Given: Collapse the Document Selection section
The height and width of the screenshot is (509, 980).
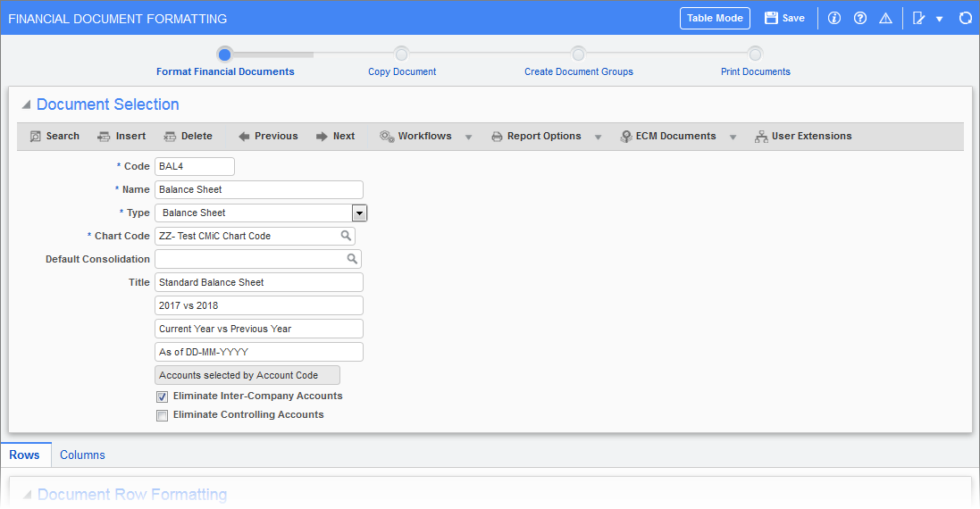Looking at the screenshot, I should [26, 104].
